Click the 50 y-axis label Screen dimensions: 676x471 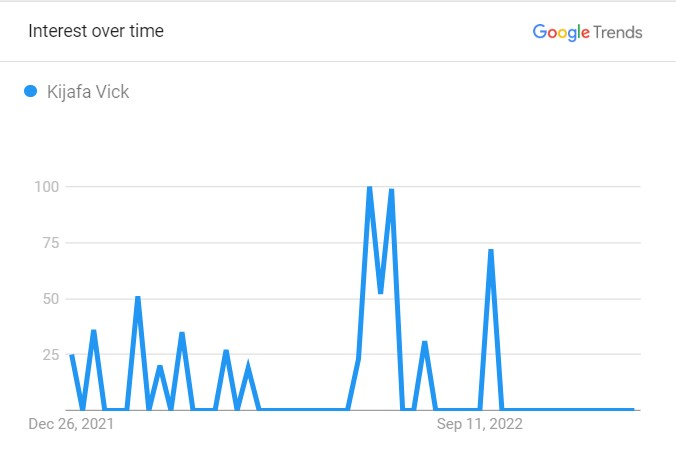(x=51, y=299)
